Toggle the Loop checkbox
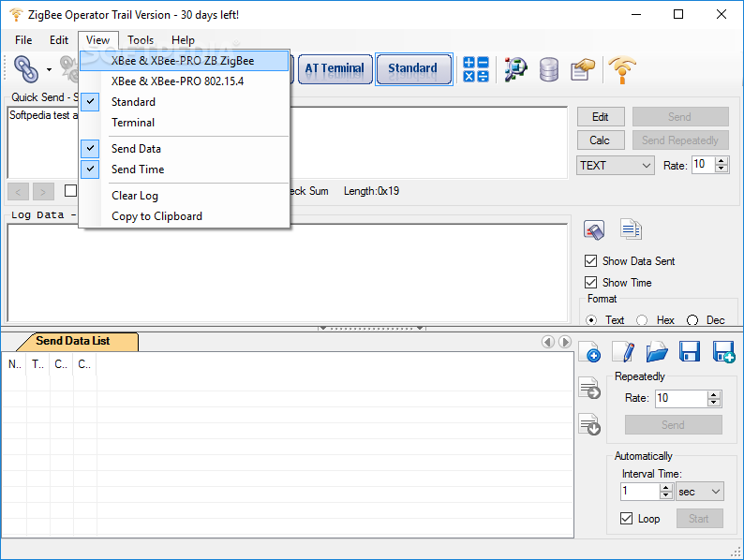The width and height of the screenshot is (744, 560). (x=626, y=518)
